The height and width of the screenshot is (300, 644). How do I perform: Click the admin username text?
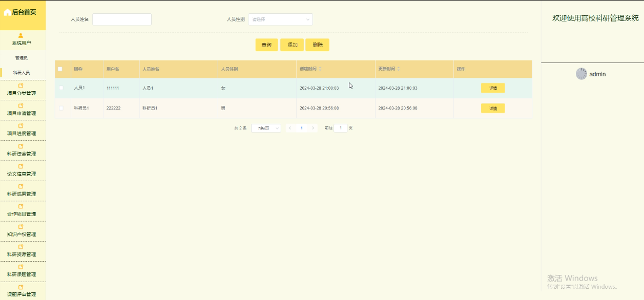(x=597, y=74)
